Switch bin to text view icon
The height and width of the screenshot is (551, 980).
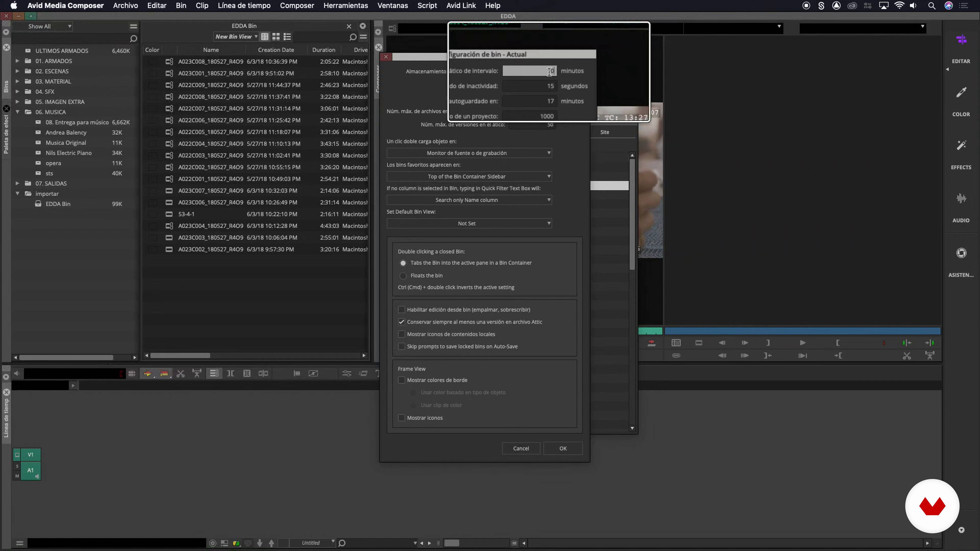pyautogui.click(x=265, y=37)
